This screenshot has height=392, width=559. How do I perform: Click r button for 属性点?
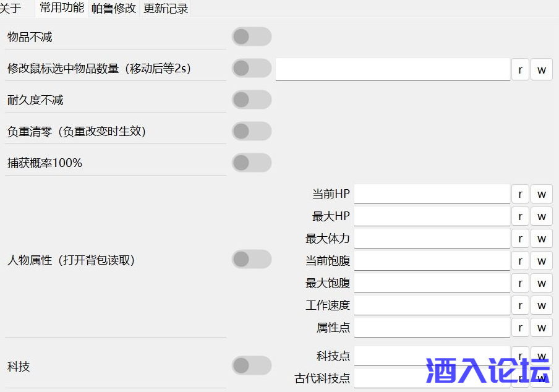click(x=520, y=328)
